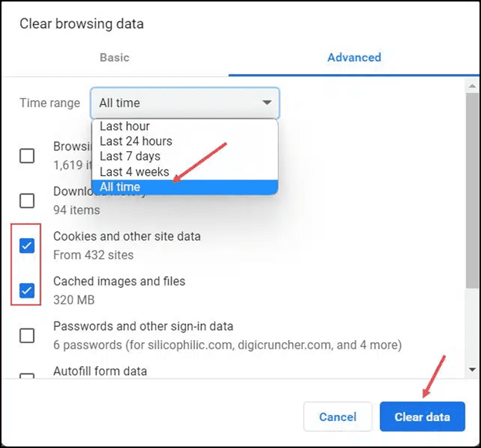The height and width of the screenshot is (448, 481).
Task: Select 'Last hour' time range option
Action: click(125, 126)
